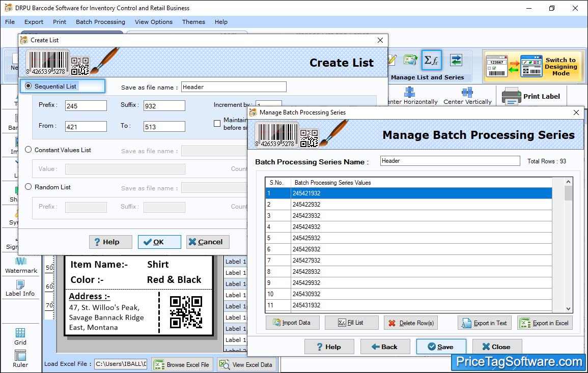This screenshot has height=373, width=588.
Task: Click the Fill List button
Action: tap(351, 323)
